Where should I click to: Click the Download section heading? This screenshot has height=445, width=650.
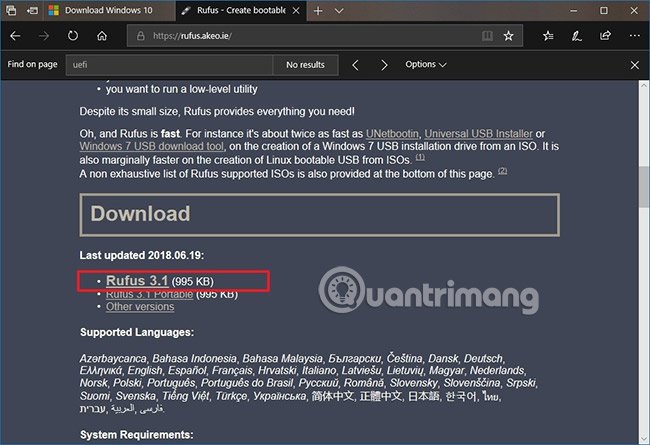[x=141, y=214]
